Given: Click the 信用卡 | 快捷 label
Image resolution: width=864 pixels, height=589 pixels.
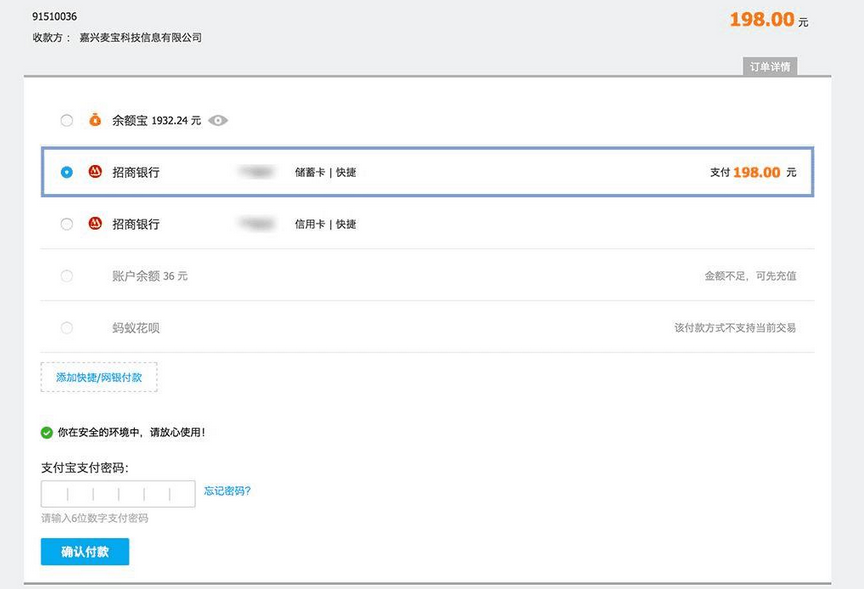Looking at the screenshot, I should (325, 224).
